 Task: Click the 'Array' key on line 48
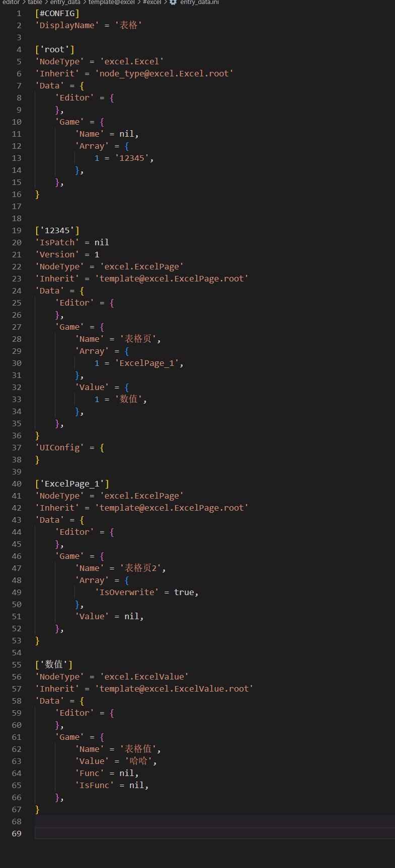coord(92,580)
